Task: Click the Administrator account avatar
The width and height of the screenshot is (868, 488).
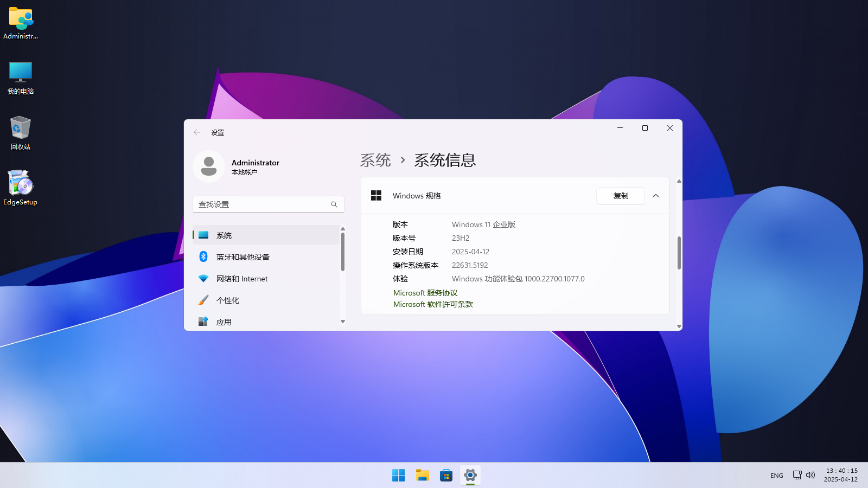Action: point(209,166)
